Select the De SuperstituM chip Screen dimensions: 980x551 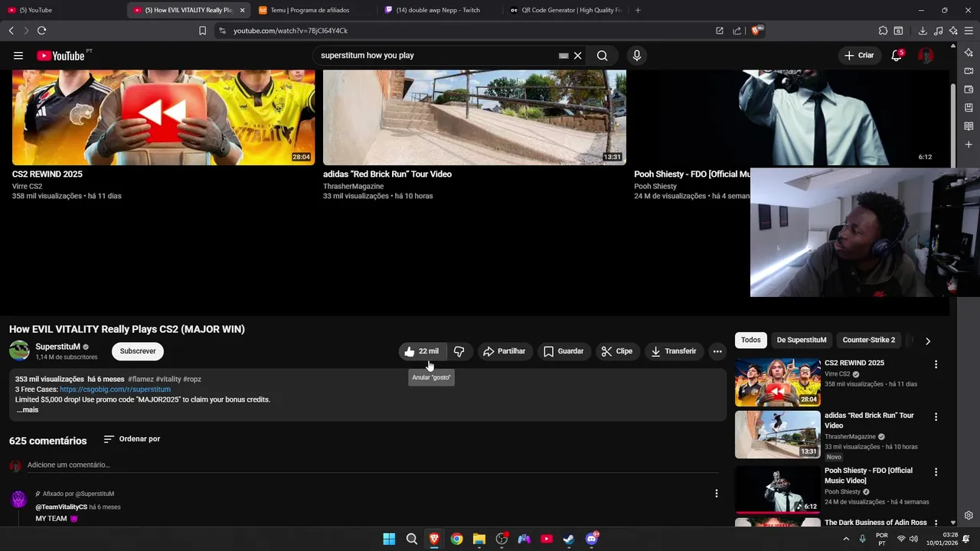click(802, 340)
